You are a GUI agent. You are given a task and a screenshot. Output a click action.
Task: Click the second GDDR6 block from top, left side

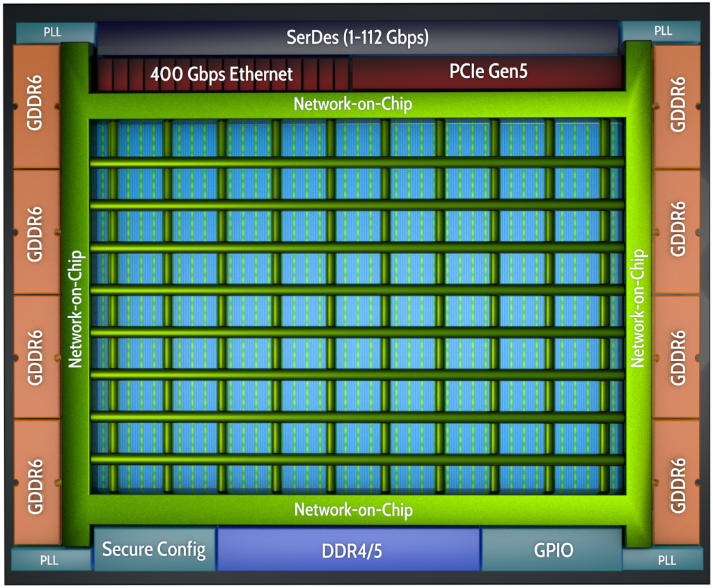point(36,231)
